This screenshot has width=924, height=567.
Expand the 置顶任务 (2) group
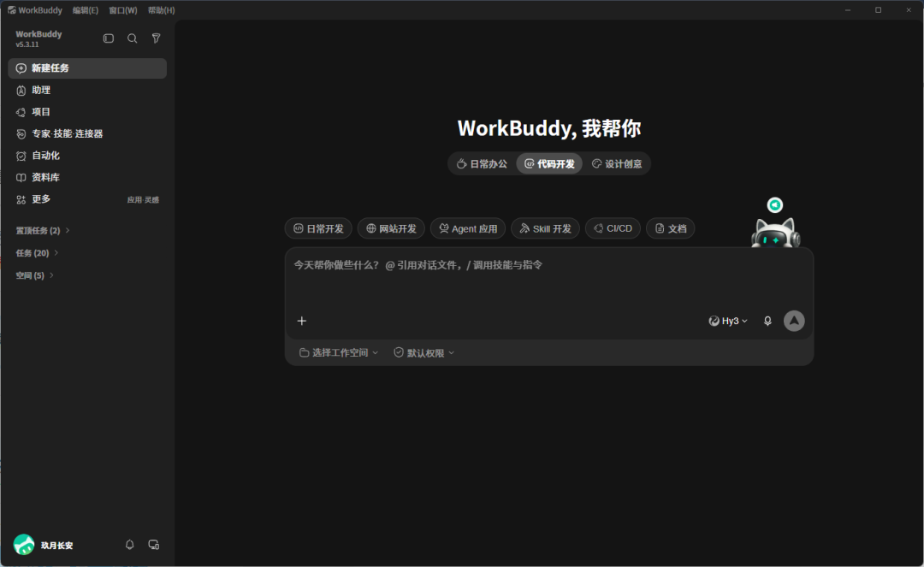coord(43,230)
